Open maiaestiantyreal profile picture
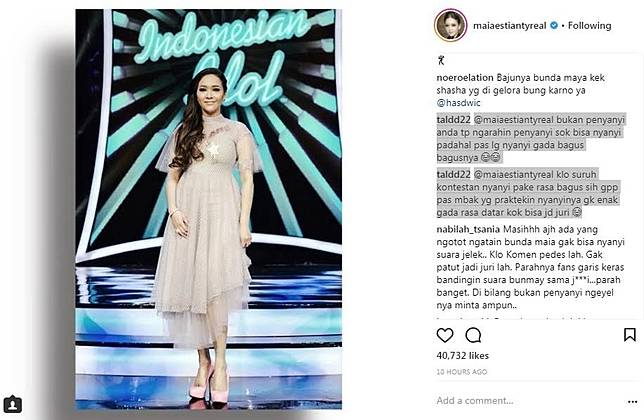This screenshot has width=644, height=420. [x=451, y=25]
